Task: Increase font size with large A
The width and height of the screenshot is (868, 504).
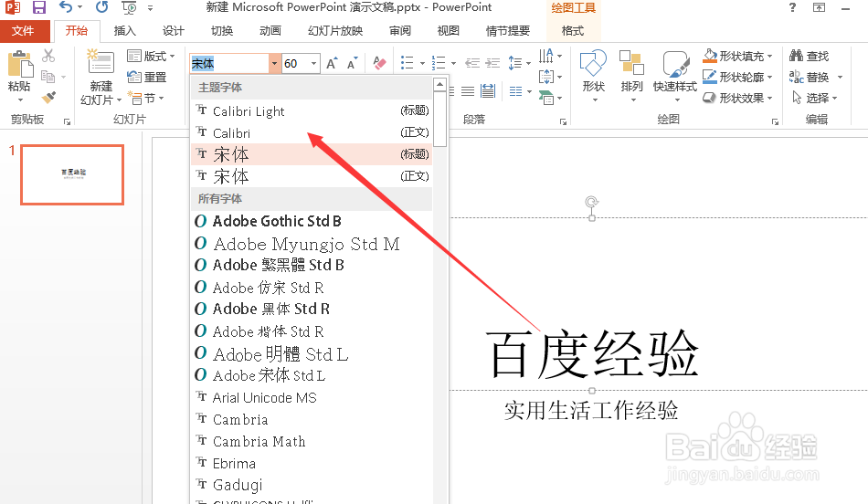Action: tap(331, 64)
